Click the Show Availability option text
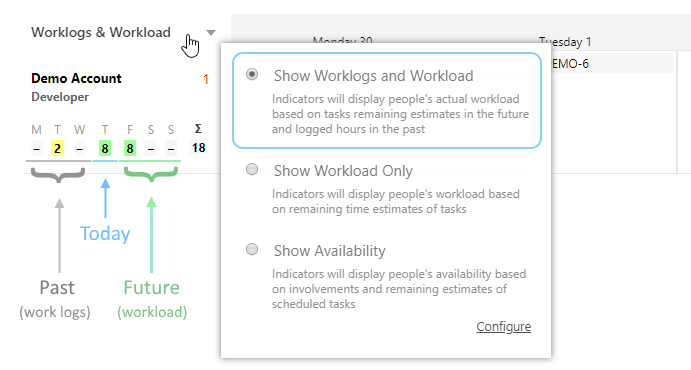Screen dimensions: 691x370 (x=330, y=251)
